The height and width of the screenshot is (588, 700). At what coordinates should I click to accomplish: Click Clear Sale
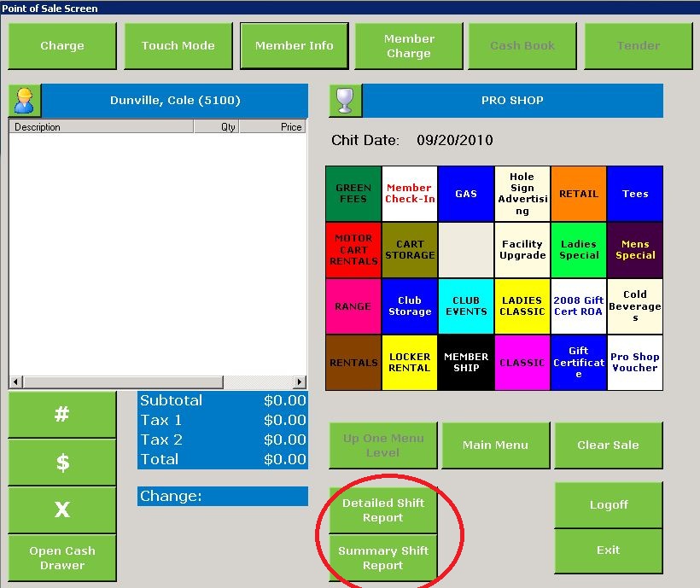[x=608, y=445]
